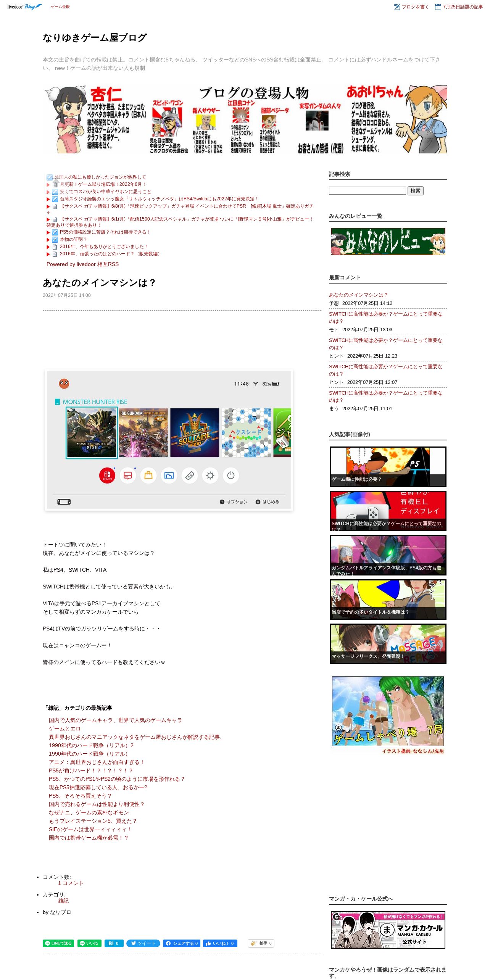
Task: Open the なりゆきゲーム屋ブログ title
Action: 95,38
